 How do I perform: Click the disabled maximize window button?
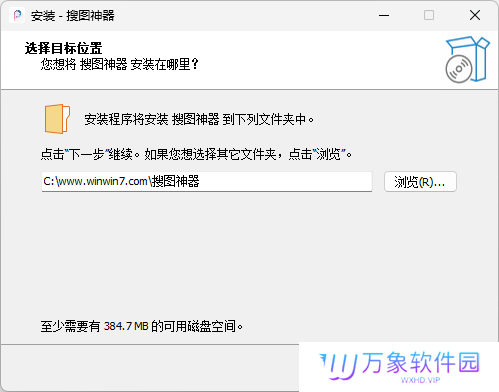pyautogui.click(x=429, y=15)
